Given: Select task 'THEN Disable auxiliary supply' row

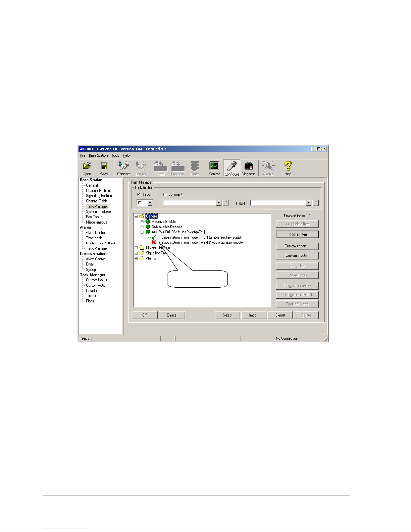Looking at the screenshot, I should coord(200,242).
